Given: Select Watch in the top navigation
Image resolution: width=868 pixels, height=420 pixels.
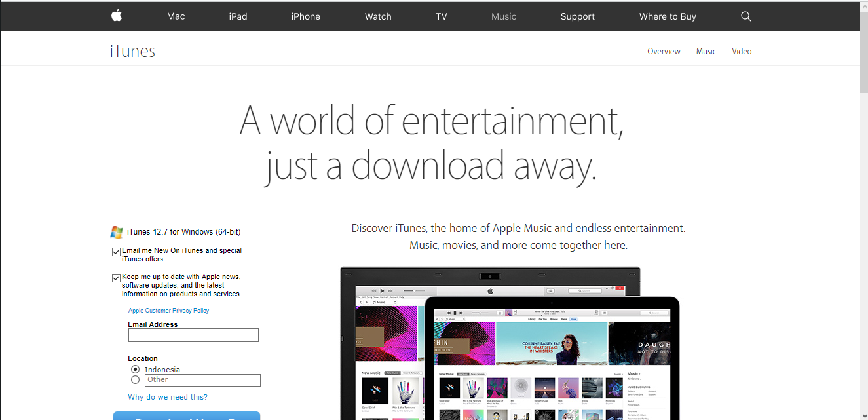Looking at the screenshot, I should (x=378, y=16).
